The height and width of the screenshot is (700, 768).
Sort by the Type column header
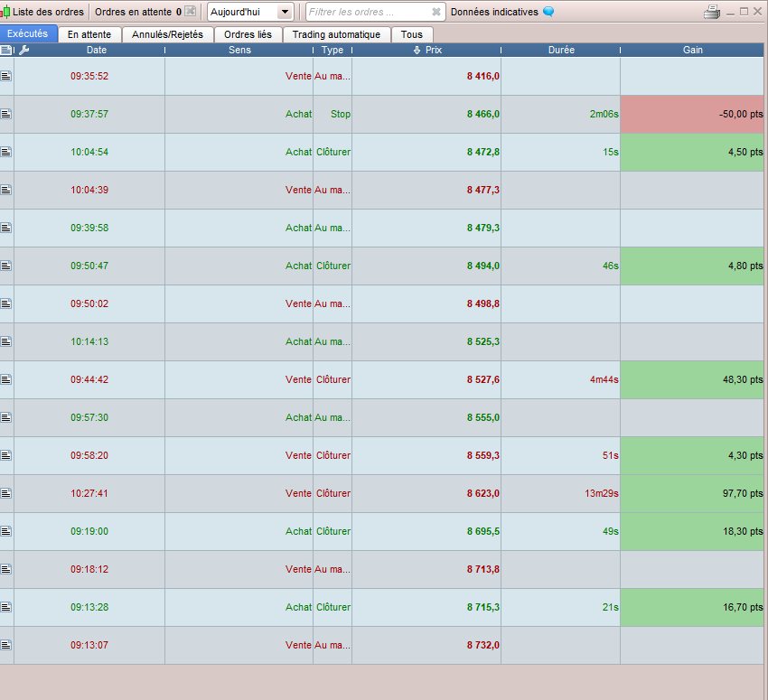coord(332,50)
